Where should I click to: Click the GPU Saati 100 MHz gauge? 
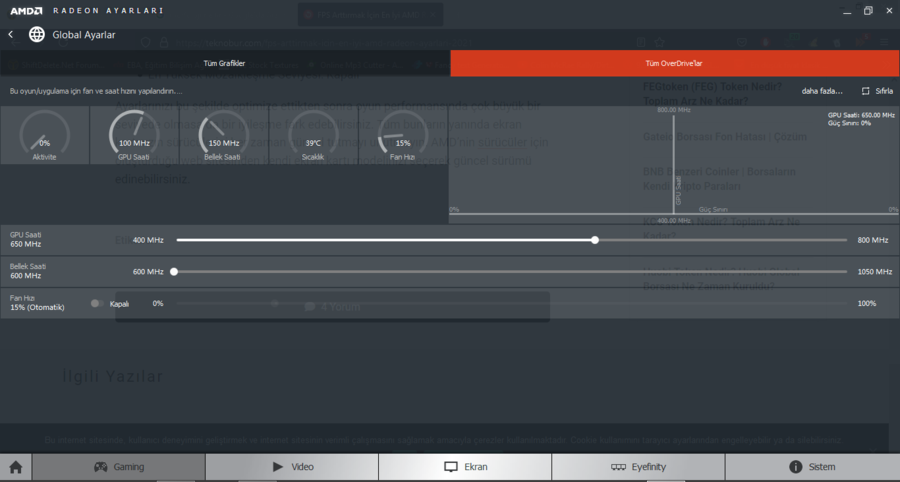click(134, 135)
